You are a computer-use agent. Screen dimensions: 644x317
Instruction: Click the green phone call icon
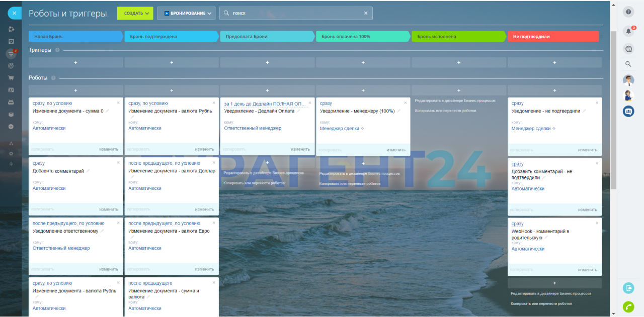628,306
